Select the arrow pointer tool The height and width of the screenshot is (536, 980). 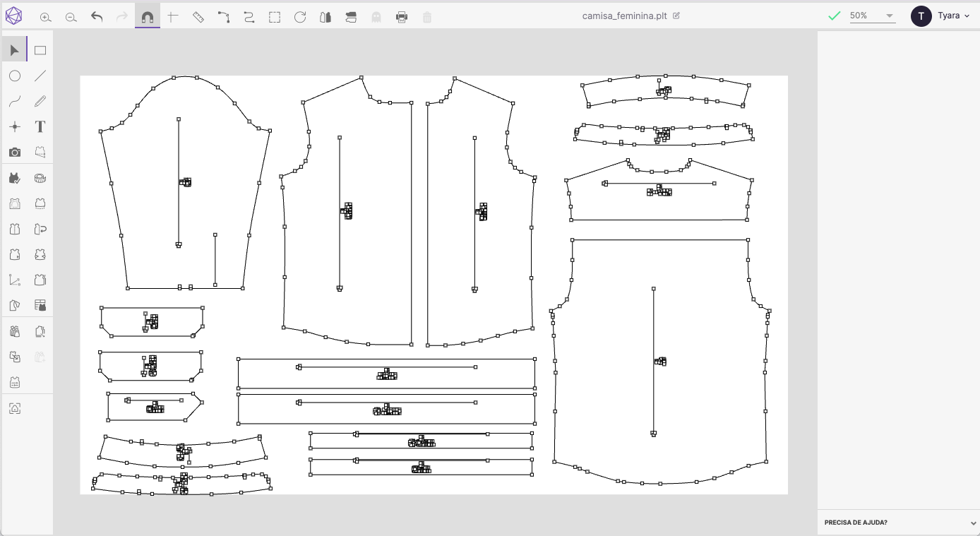coord(15,50)
